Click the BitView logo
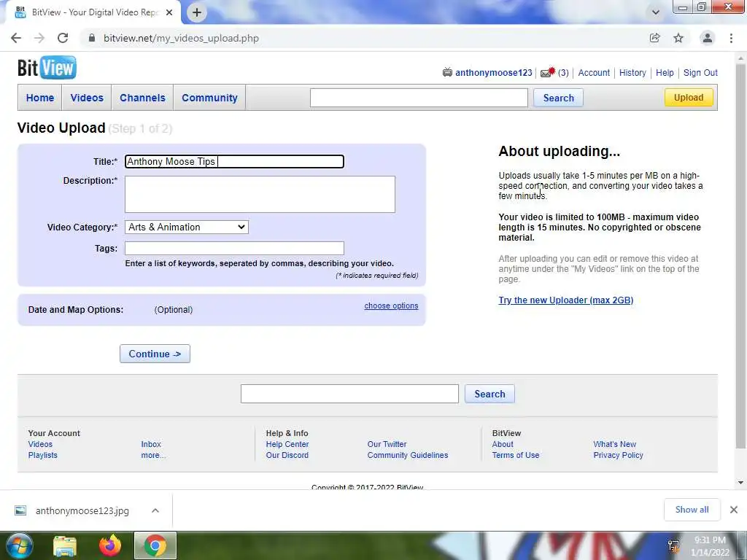The image size is (747, 560). (x=47, y=68)
